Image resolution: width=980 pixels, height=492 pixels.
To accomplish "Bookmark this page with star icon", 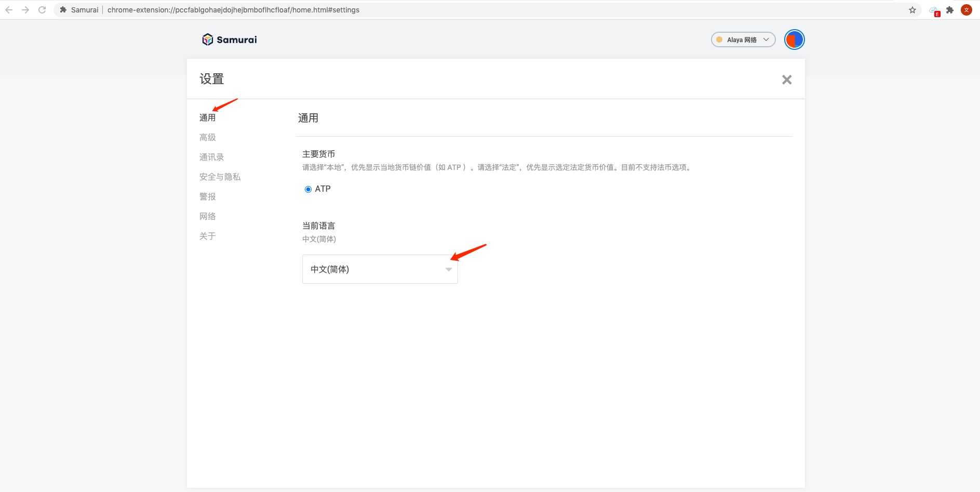I will (x=912, y=10).
